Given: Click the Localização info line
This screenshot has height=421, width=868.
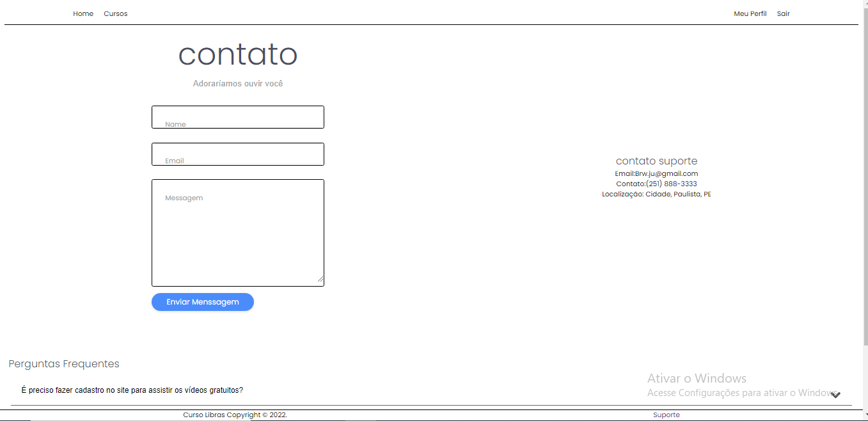Looking at the screenshot, I should click(656, 194).
